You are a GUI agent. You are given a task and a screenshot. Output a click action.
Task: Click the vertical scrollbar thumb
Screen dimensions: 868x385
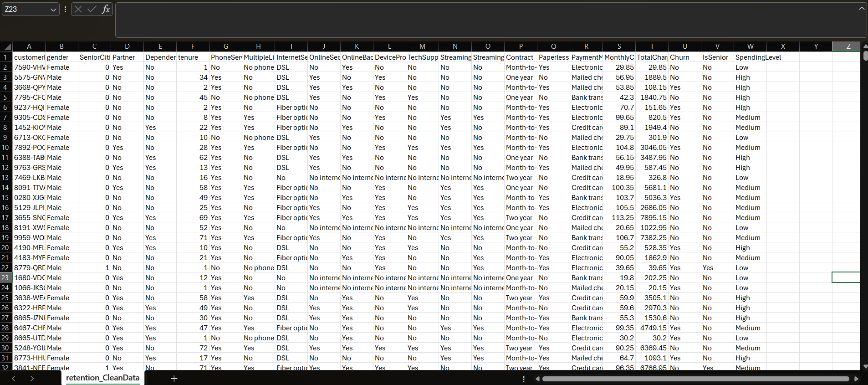[865, 56]
